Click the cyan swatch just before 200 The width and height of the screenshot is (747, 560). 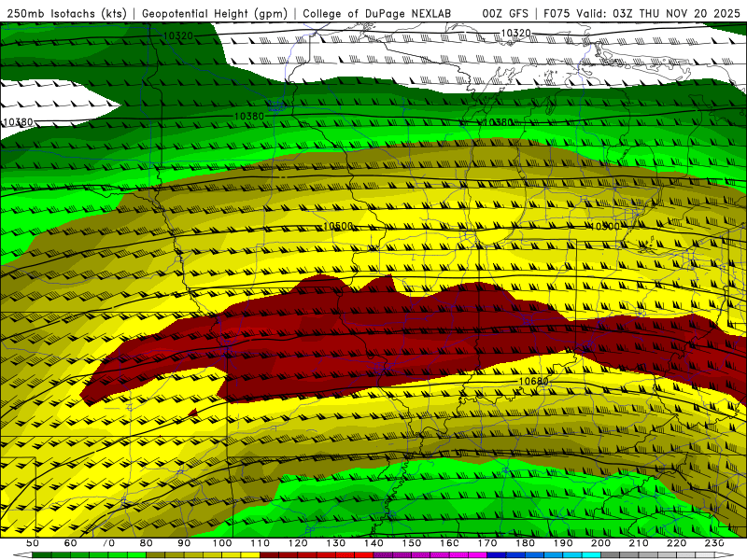tap(591, 555)
